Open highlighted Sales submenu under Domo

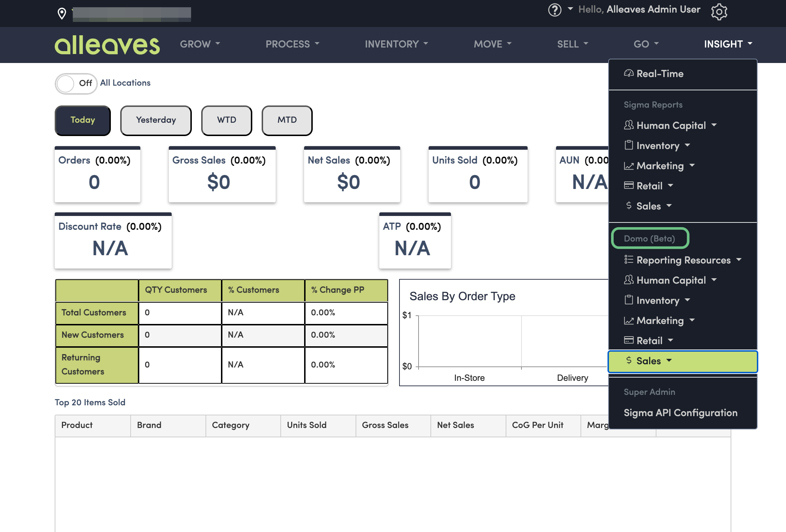pyautogui.click(x=683, y=361)
